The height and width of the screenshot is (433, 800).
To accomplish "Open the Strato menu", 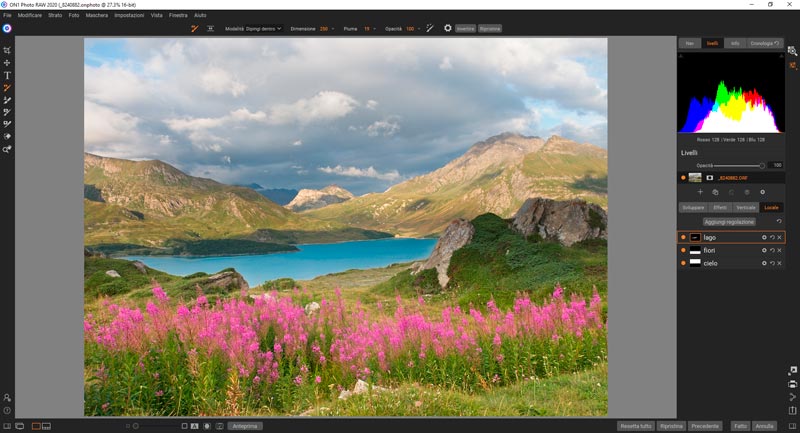I will pyautogui.click(x=55, y=15).
